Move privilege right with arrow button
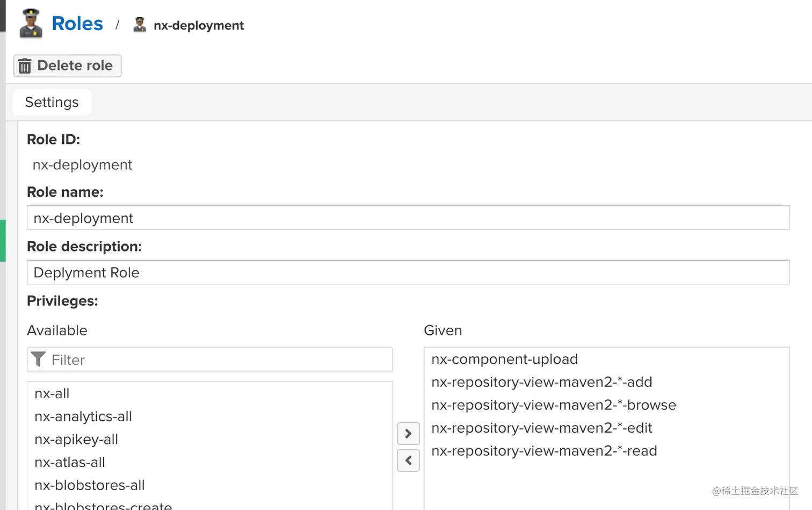Viewport: 812px width, 510px height. pyautogui.click(x=408, y=434)
